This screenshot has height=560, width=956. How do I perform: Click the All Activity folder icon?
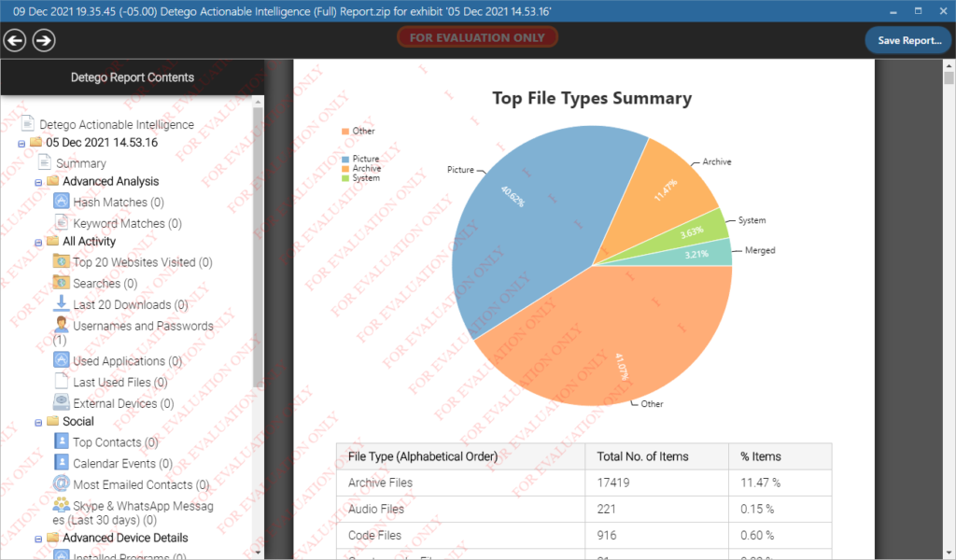pos(53,241)
